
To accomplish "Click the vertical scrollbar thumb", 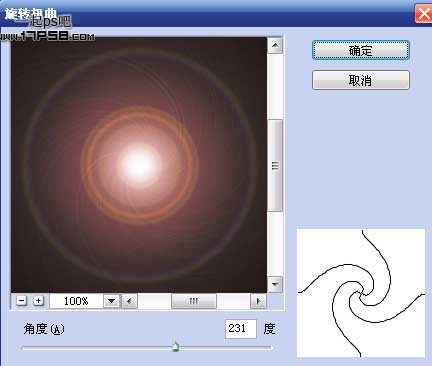I will pyautogui.click(x=275, y=165).
